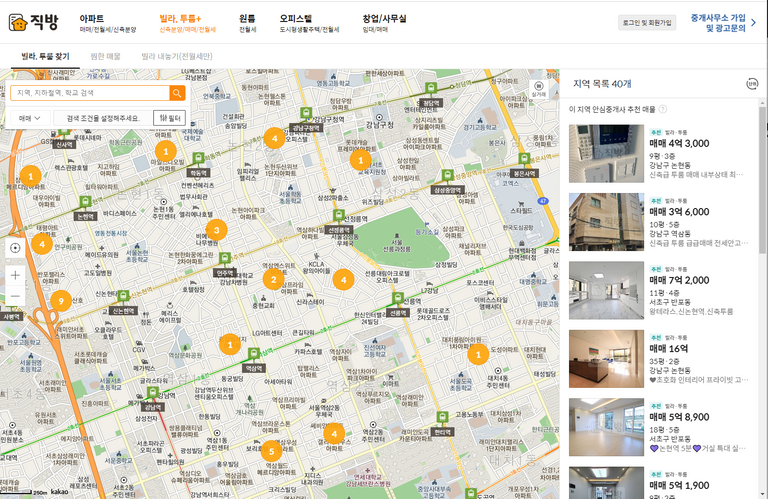Click 언주역 subway station icon
768x499 pixels.
coord(225,258)
